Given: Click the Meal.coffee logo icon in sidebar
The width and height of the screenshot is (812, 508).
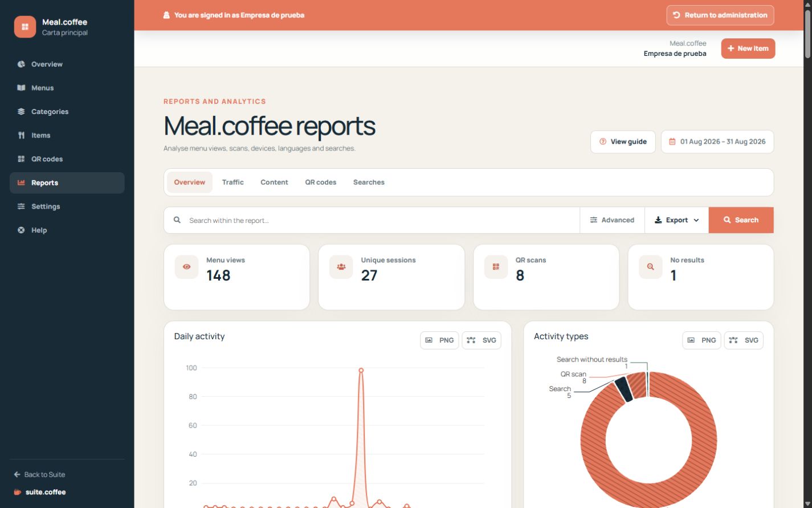Looking at the screenshot, I should tap(25, 27).
